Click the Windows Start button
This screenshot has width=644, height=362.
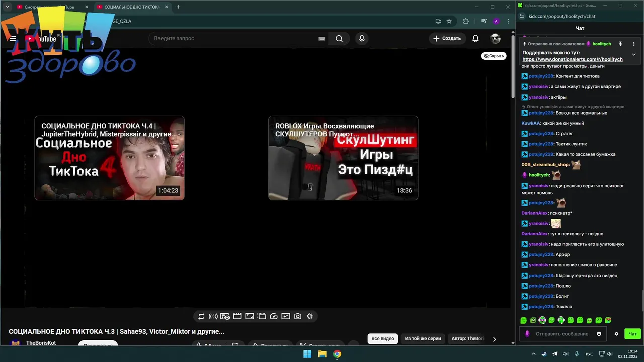pos(307,354)
